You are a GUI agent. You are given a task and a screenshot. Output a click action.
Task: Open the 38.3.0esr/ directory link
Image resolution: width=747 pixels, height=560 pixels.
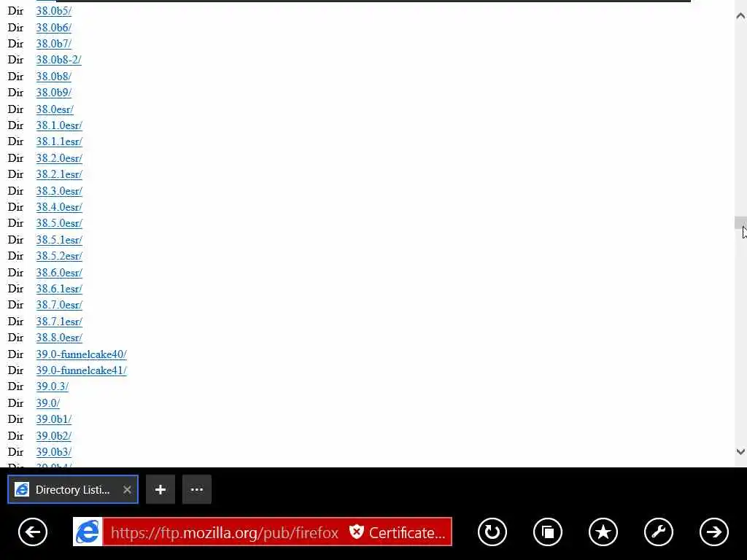coord(59,191)
